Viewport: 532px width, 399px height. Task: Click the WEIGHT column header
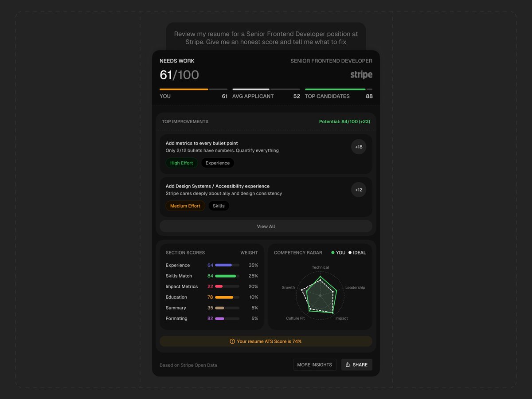click(249, 253)
